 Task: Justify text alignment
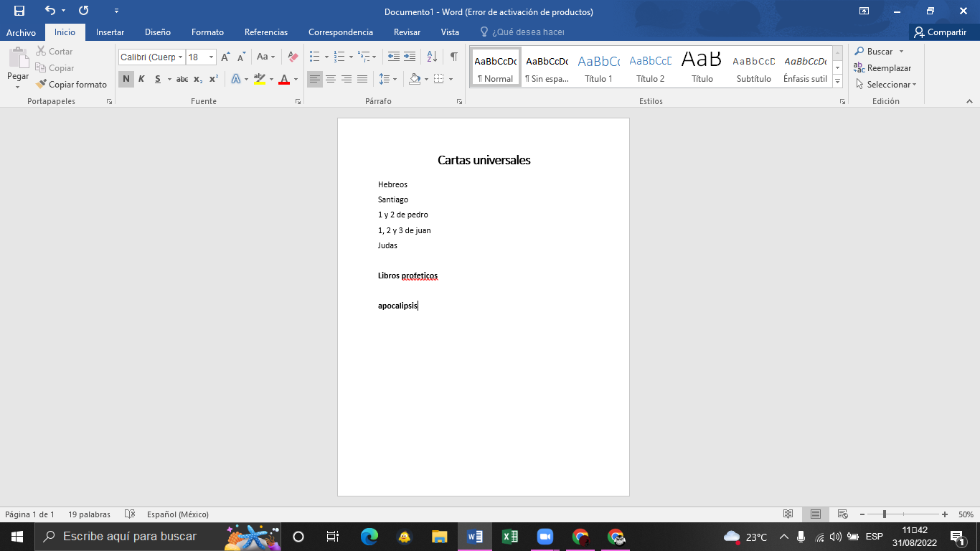coord(362,79)
